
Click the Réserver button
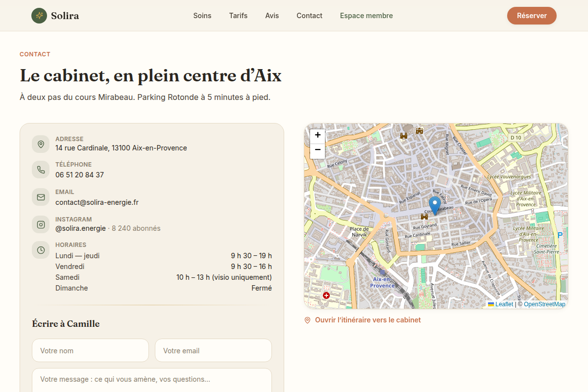point(532,16)
